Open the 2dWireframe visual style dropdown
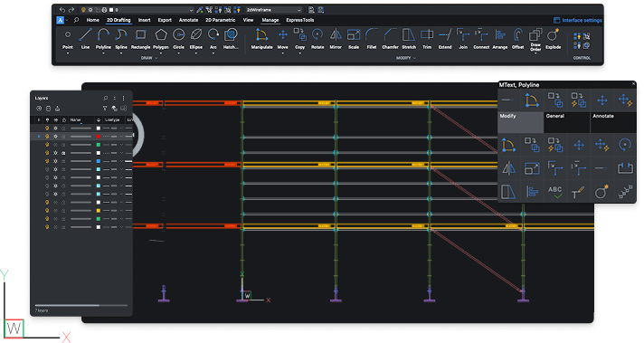644x343 pixels. pos(273,9)
